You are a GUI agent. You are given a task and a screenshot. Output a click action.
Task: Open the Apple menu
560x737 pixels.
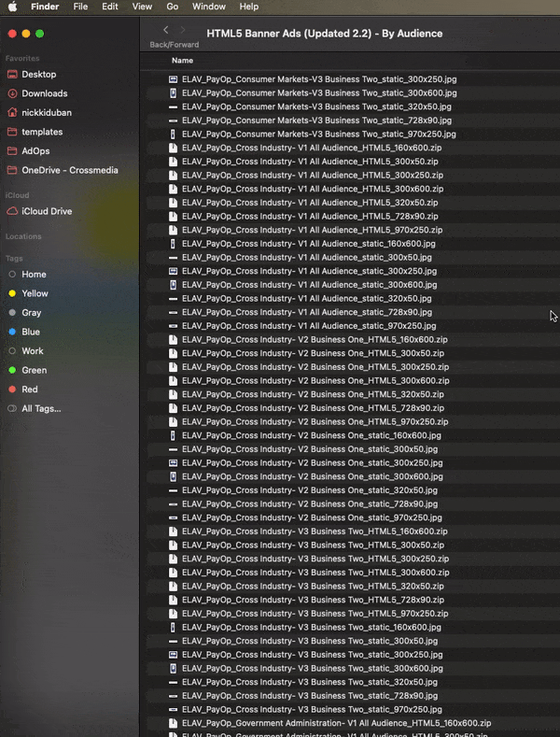point(13,7)
